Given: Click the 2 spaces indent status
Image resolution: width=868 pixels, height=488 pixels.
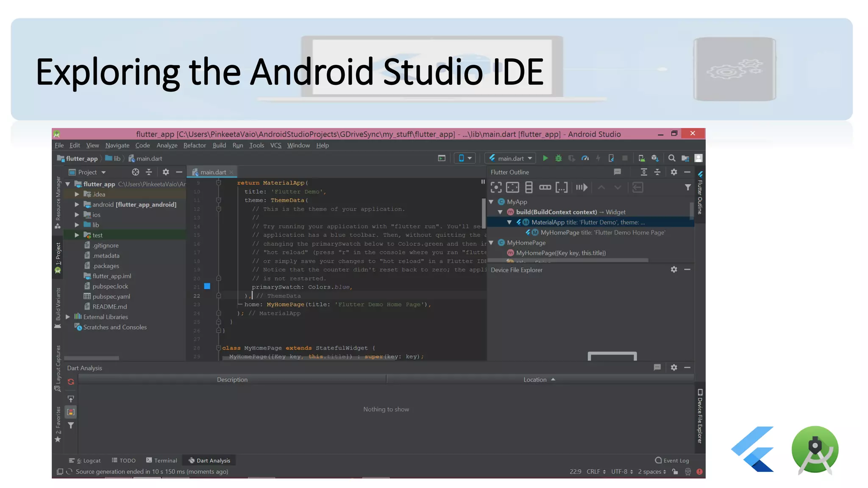Looking at the screenshot, I should 652,471.
